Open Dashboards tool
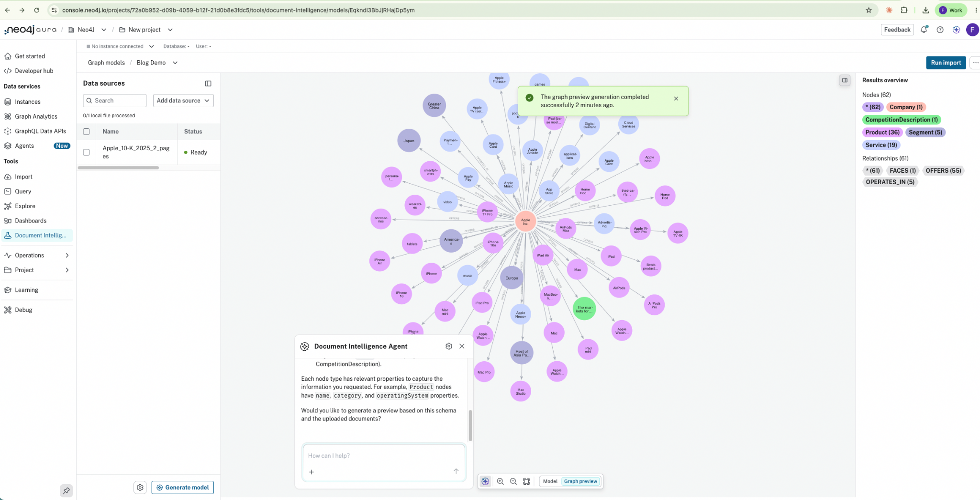This screenshot has height=500, width=980. [31, 221]
